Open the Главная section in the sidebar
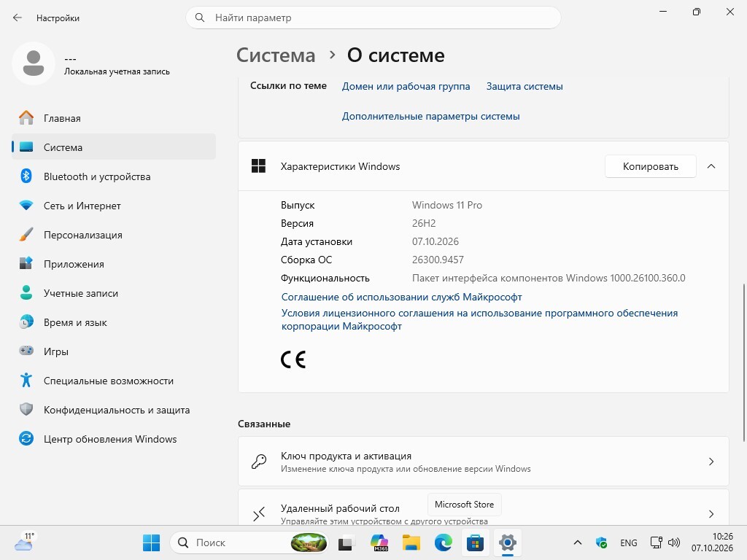This screenshot has width=747, height=560. tap(113, 118)
